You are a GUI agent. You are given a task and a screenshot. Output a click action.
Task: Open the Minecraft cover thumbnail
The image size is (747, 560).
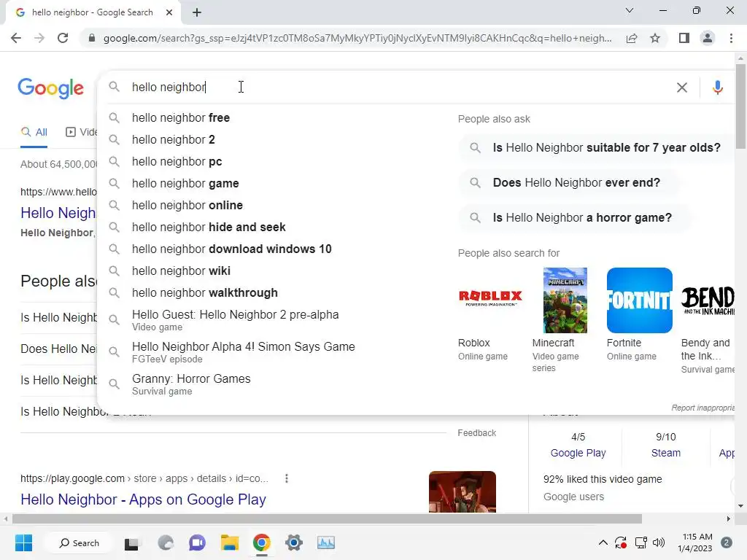565,300
